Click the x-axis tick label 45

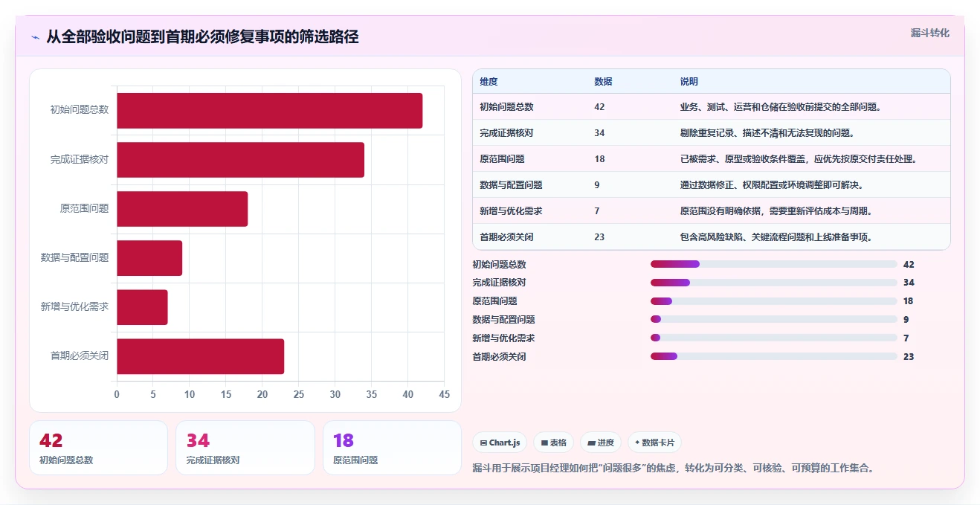[x=445, y=394]
